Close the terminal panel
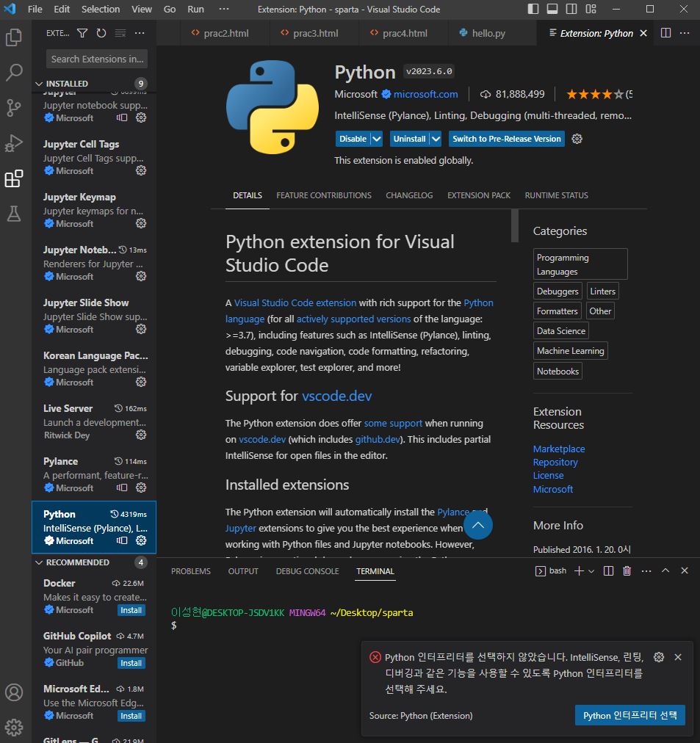The height and width of the screenshot is (743, 700). tap(685, 571)
